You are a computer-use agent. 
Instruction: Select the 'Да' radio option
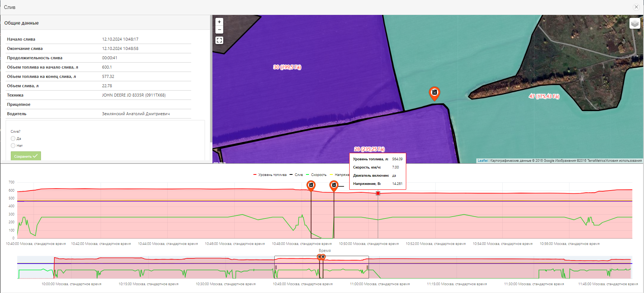[13, 139]
